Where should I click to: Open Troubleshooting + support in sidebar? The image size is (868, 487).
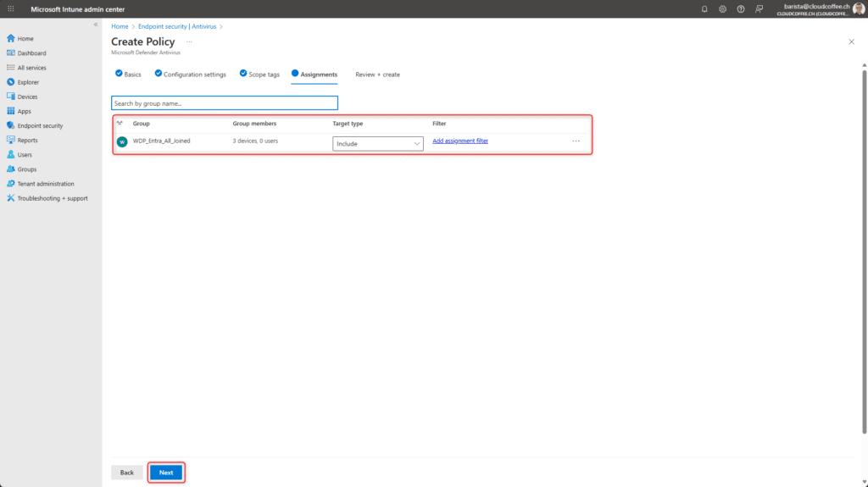pyautogui.click(x=52, y=198)
